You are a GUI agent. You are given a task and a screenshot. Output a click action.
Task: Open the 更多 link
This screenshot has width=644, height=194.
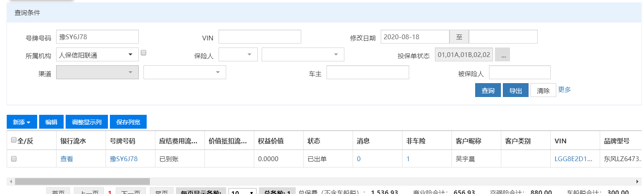click(x=564, y=90)
